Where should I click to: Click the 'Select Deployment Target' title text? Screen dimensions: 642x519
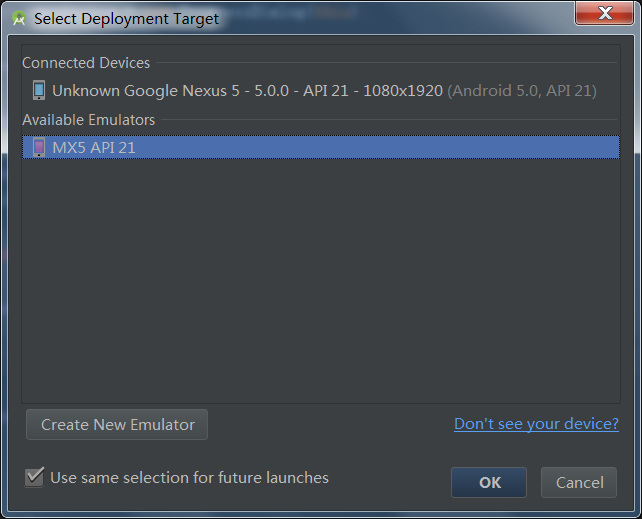[127, 19]
